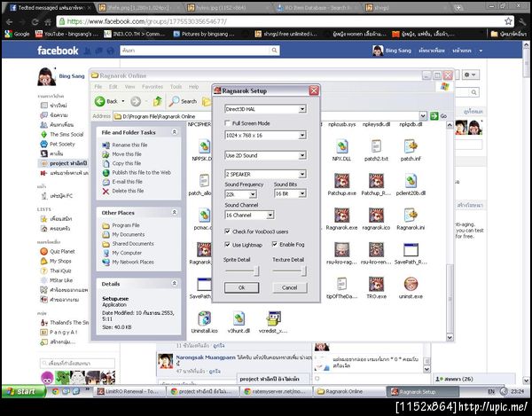Click the Explorer Back button
This screenshot has width=532, height=416.
pyautogui.click(x=106, y=101)
